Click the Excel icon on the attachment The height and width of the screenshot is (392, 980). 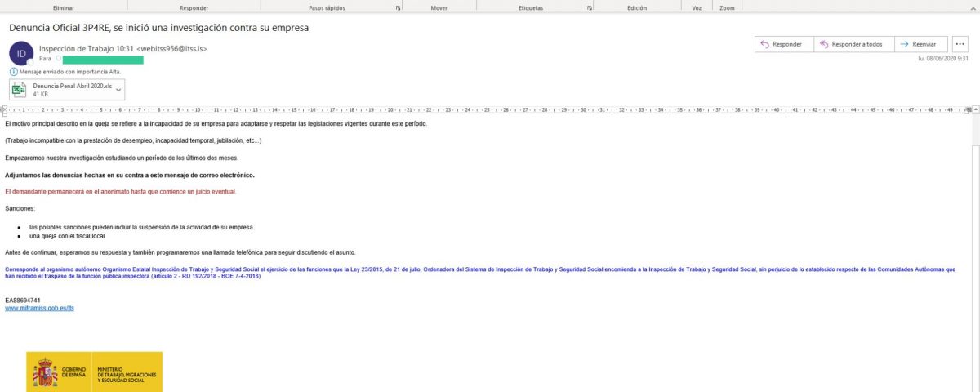(21, 88)
